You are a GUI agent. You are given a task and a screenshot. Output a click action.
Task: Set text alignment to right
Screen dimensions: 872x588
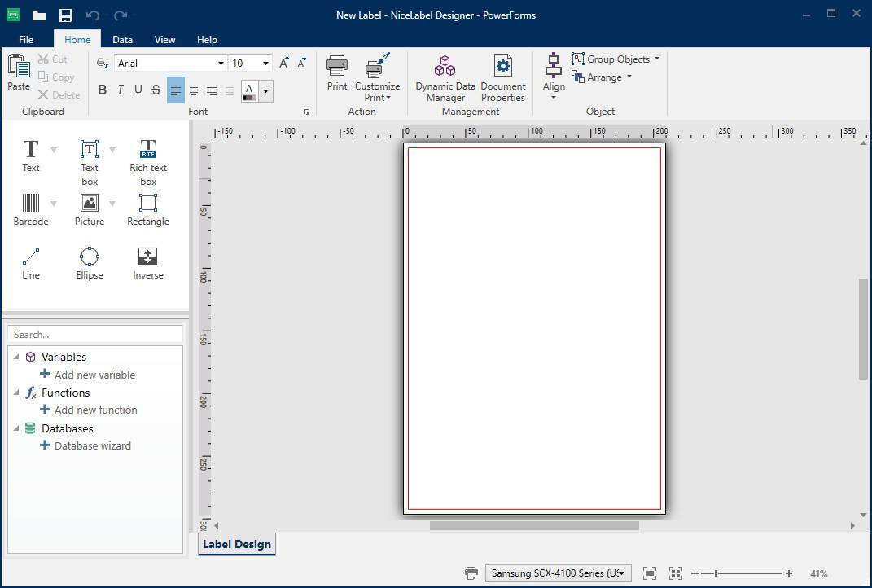click(x=212, y=90)
